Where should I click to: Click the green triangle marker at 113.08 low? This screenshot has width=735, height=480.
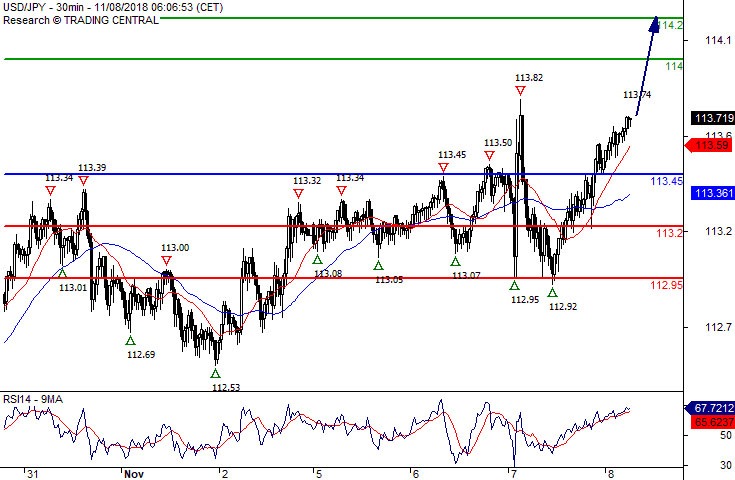(x=317, y=259)
